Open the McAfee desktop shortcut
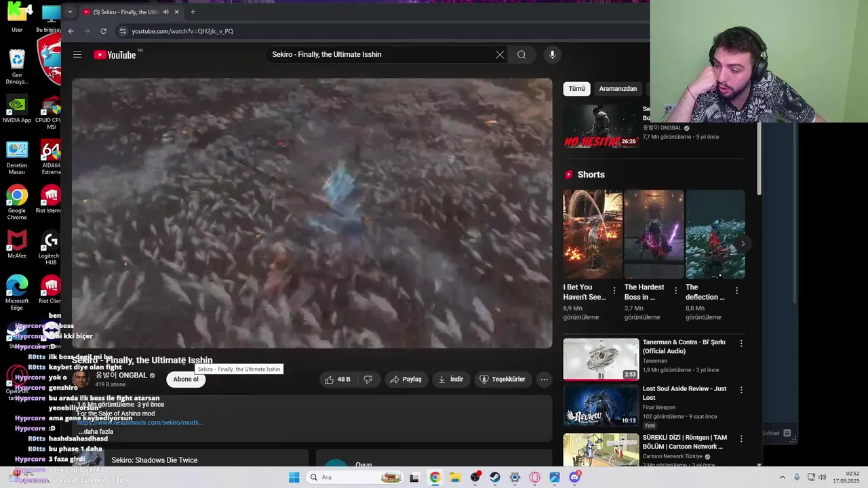868x488 pixels. 17,245
